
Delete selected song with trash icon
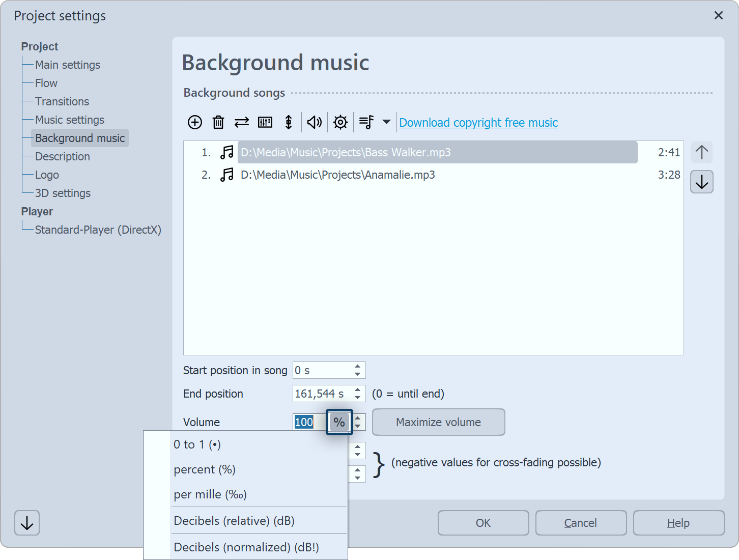click(x=218, y=122)
